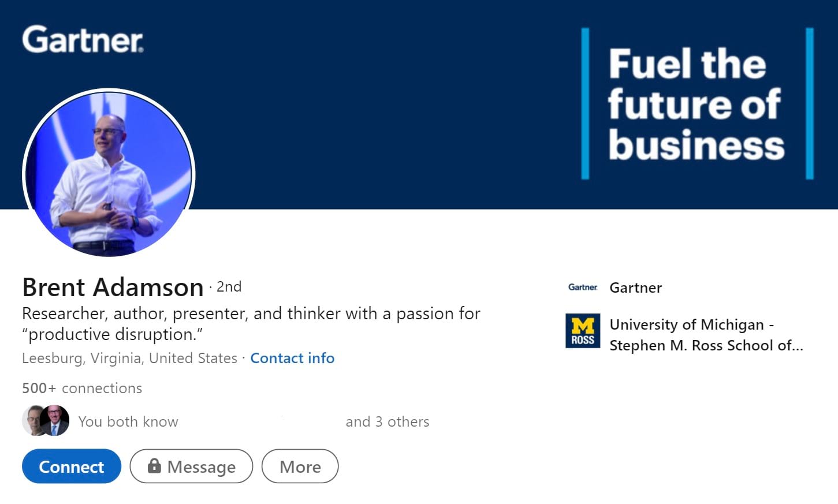The width and height of the screenshot is (838, 504).
Task: Open the Contact info link
Action: pyautogui.click(x=292, y=358)
